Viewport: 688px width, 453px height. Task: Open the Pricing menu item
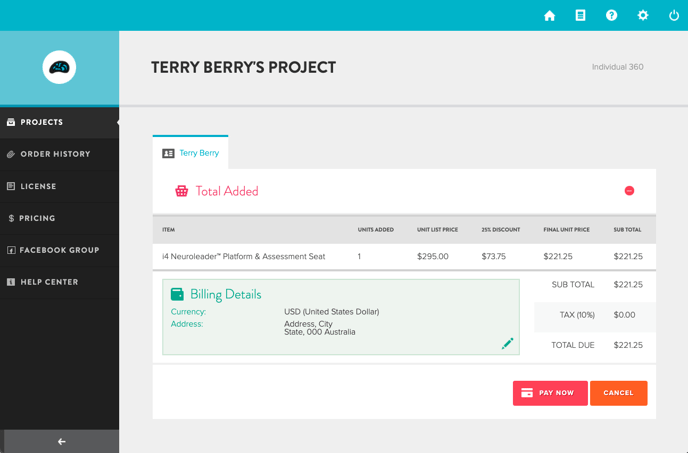[59, 218]
